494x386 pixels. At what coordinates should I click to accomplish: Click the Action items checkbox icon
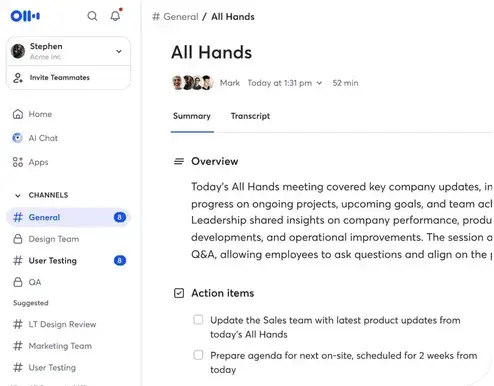tap(179, 293)
